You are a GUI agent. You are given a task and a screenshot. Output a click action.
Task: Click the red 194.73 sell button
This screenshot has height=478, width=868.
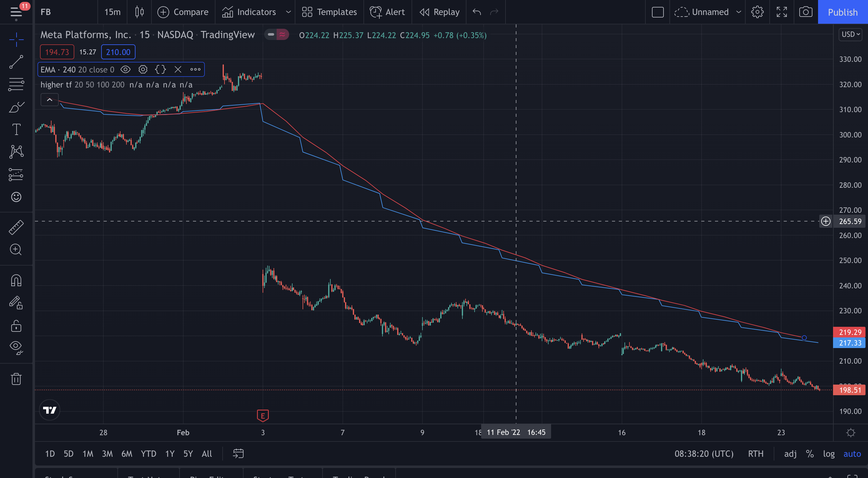[x=57, y=52]
